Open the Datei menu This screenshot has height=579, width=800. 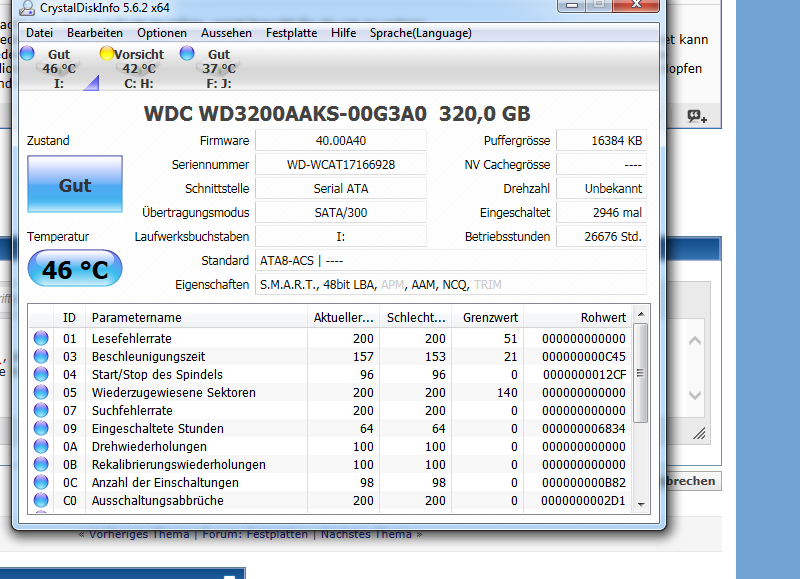coord(39,33)
